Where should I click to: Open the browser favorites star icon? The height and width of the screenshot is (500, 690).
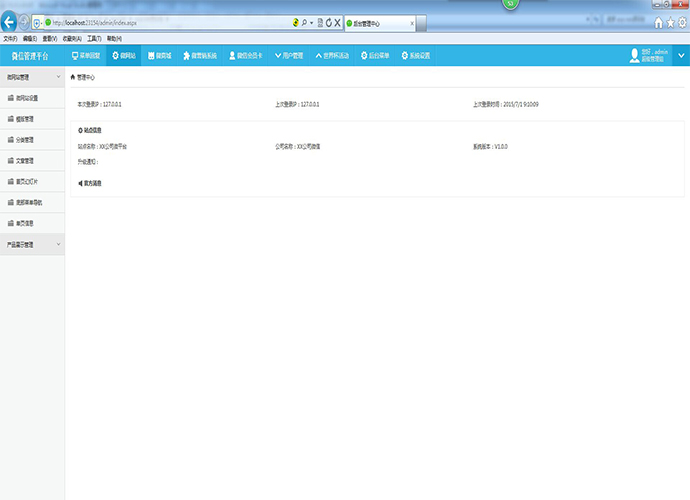670,22
